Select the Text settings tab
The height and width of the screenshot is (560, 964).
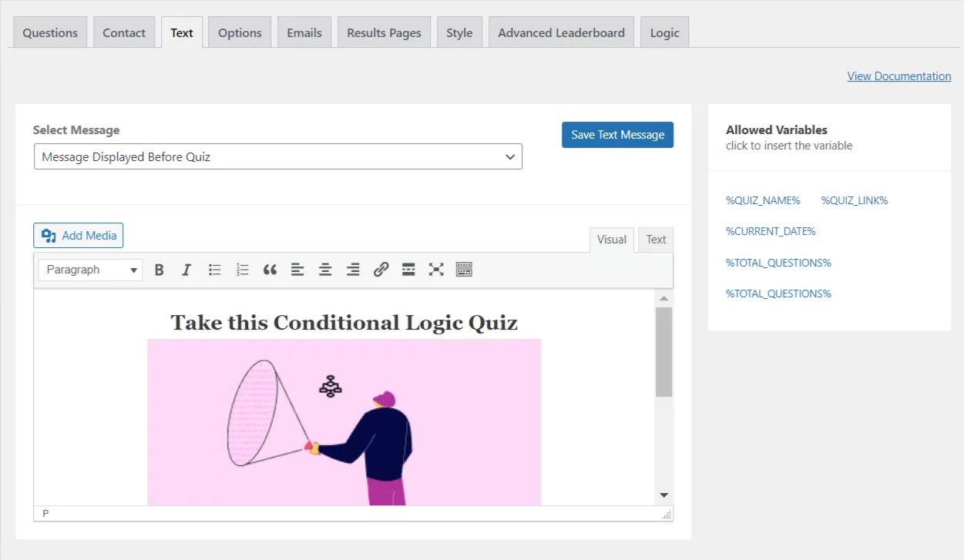pos(182,32)
